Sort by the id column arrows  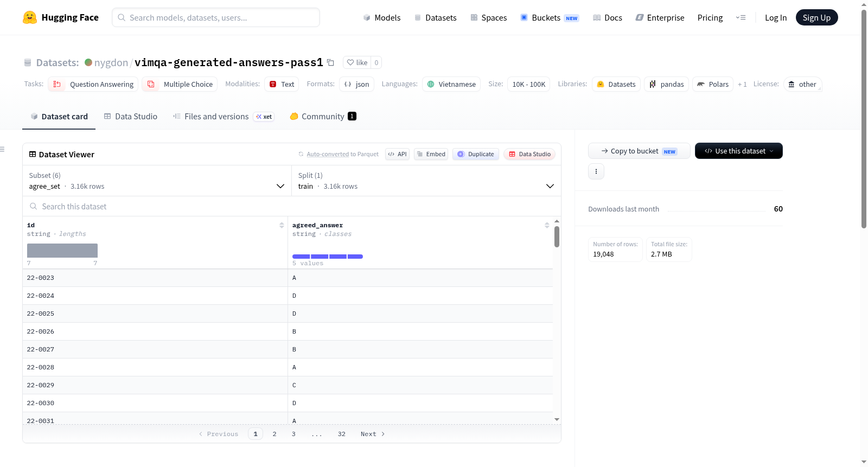[282, 225]
